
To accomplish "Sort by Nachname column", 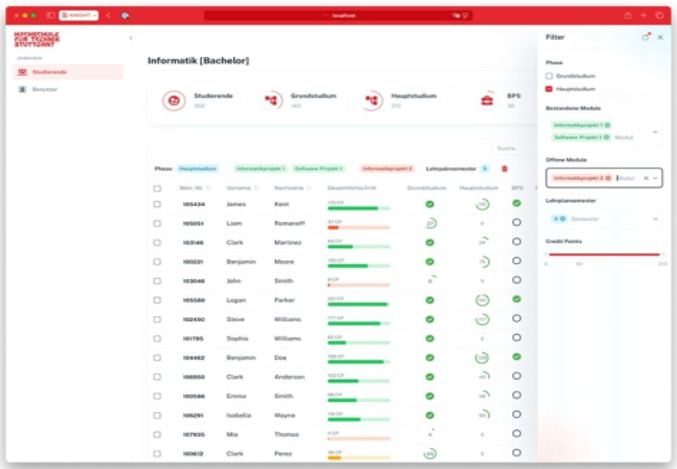I will pyautogui.click(x=293, y=188).
